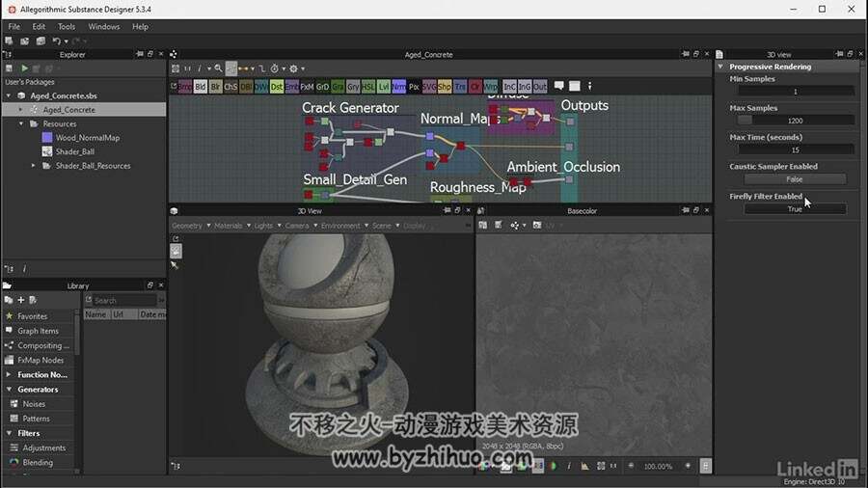Add a Warp (Wrp) node
The width and height of the screenshot is (868, 488).
491,86
